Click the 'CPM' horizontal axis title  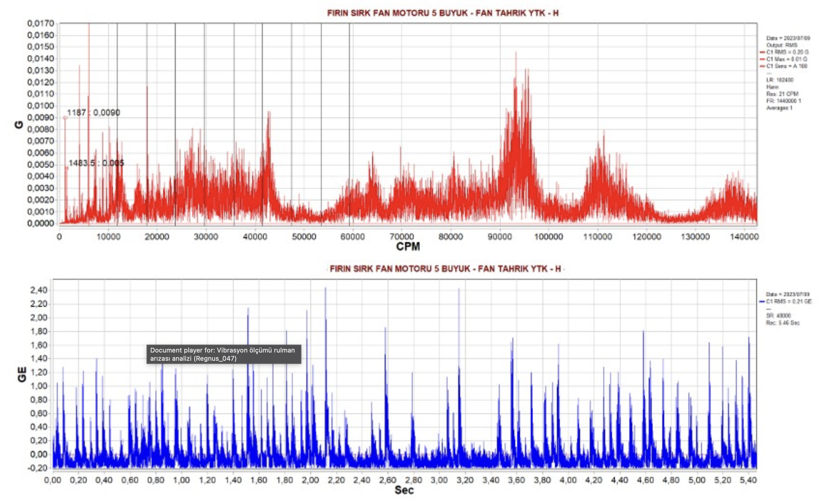(408, 247)
